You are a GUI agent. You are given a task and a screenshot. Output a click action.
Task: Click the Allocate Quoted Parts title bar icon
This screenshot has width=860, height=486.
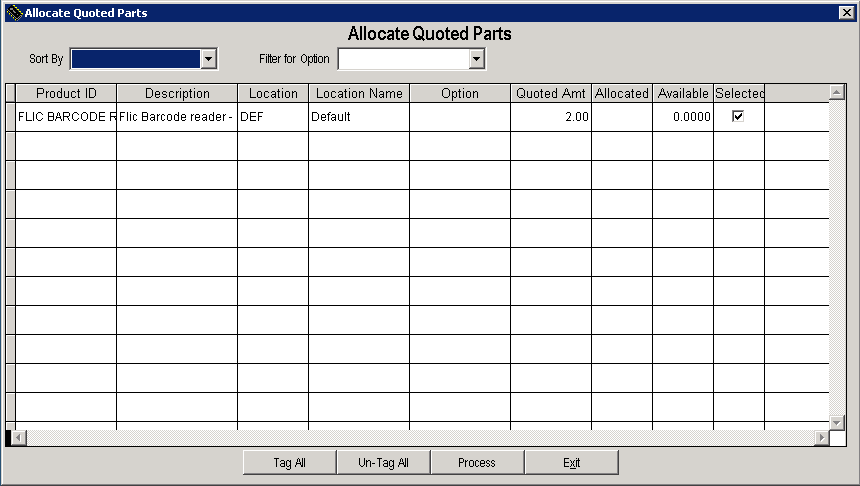pyautogui.click(x=14, y=12)
